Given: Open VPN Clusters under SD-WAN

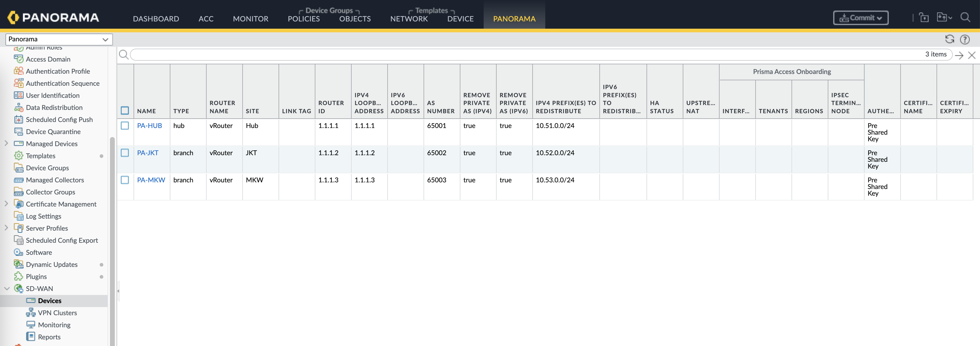Looking at the screenshot, I should [x=57, y=312].
